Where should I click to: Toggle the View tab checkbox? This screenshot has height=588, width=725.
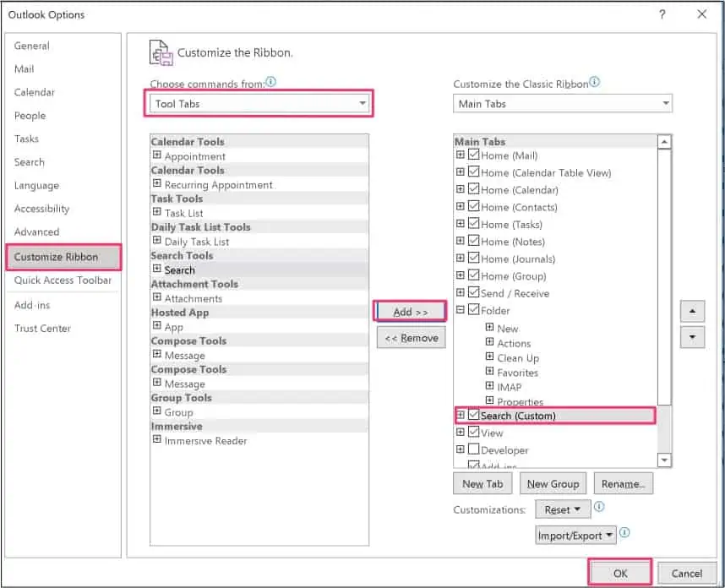[x=473, y=432]
